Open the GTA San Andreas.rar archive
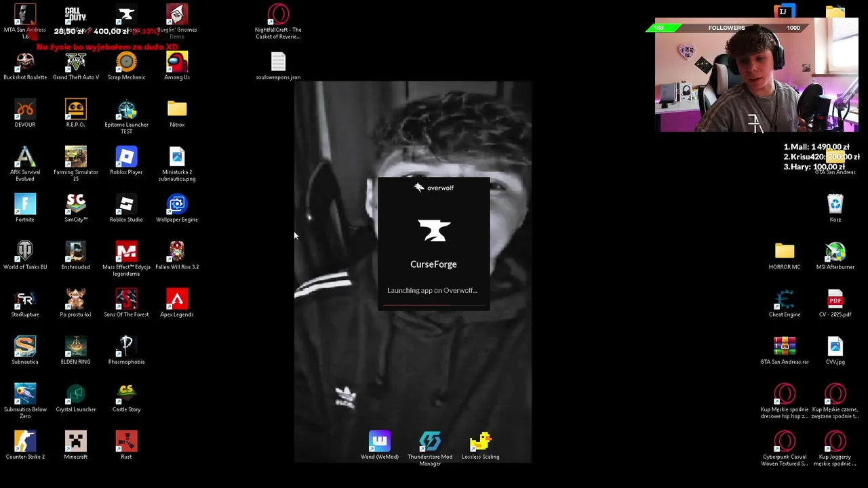Screen dimensions: 868x488 [x=785, y=350]
